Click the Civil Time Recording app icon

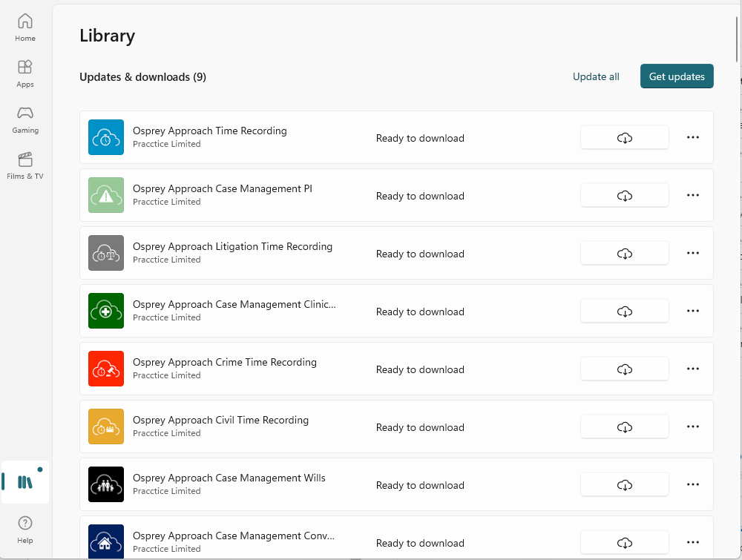(106, 426)
